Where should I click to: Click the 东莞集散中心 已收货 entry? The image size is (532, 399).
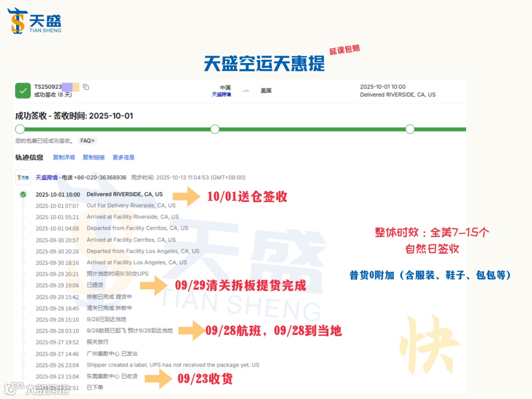112,376
